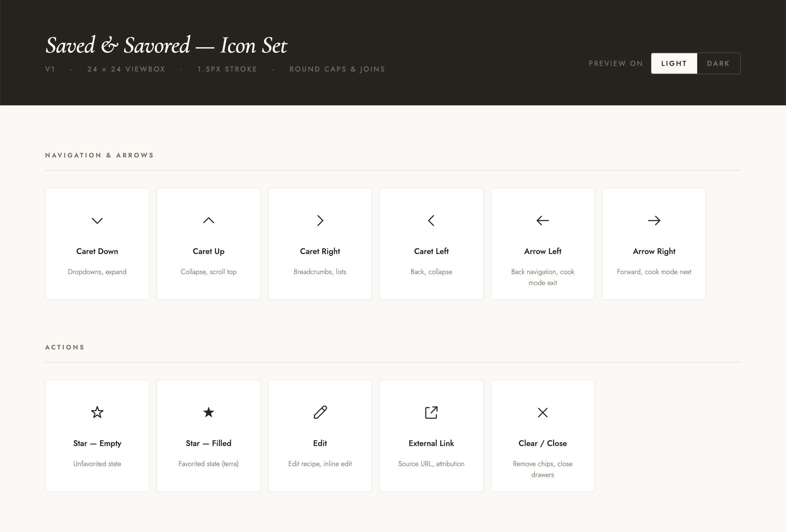Click the Saved & Savored title
This screenshot has width=786, height=532.
click(166, 45)
